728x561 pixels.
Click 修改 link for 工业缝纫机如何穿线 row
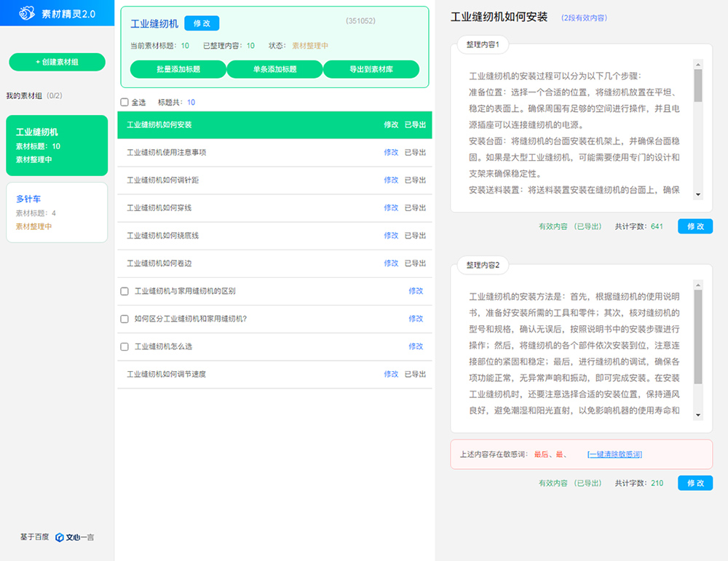click(391, 208)
